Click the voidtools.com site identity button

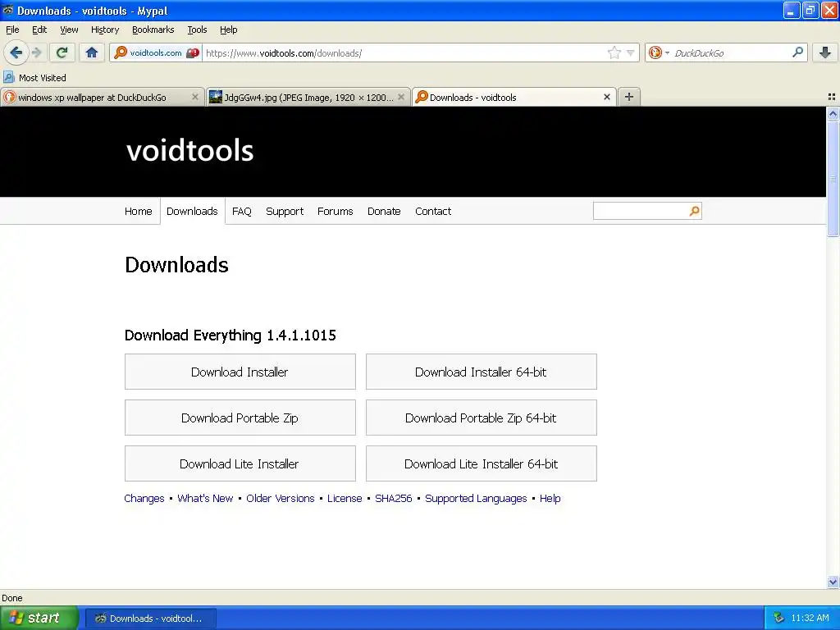coord(156,52)
